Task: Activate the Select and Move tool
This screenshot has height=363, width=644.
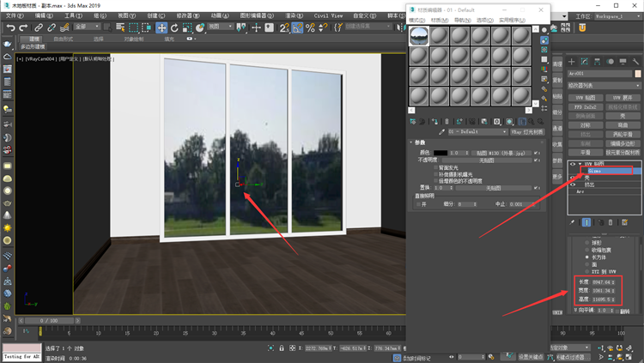Action: click(161, 27)
